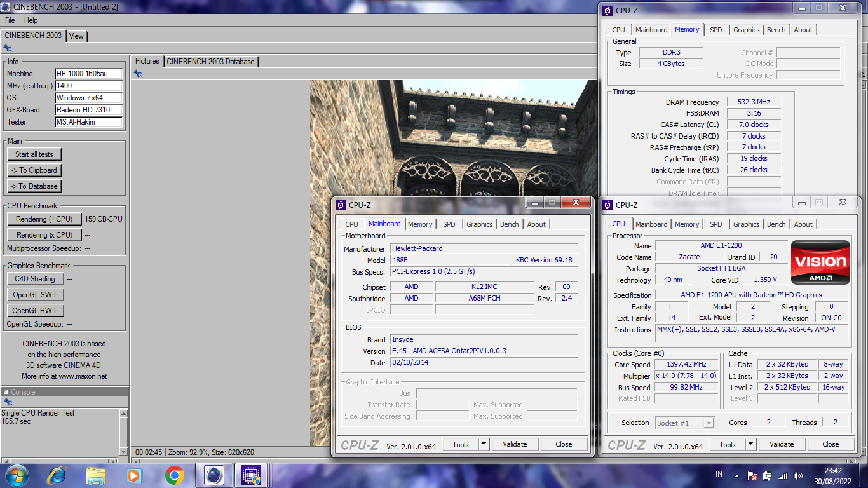Click the Machine input field
This screenshot has height=488, width=868.
[89, 74]
